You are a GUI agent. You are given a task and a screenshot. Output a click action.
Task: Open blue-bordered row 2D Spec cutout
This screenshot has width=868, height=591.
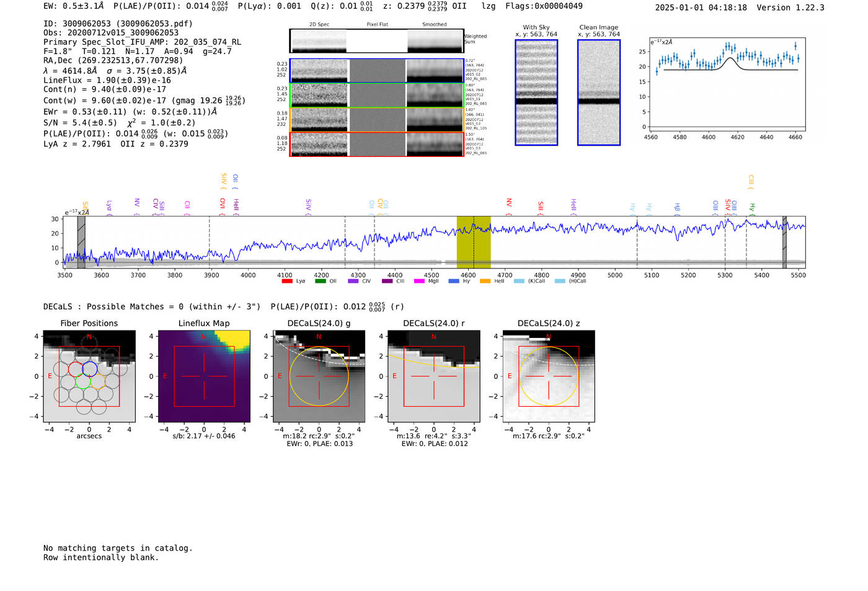(x=319, y=71)
